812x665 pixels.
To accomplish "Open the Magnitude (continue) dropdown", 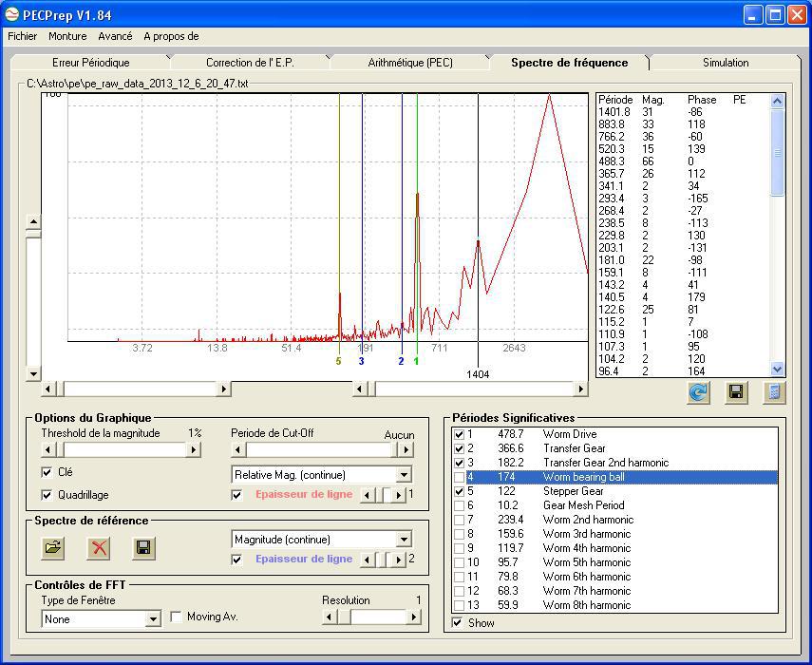I will 404,540.
